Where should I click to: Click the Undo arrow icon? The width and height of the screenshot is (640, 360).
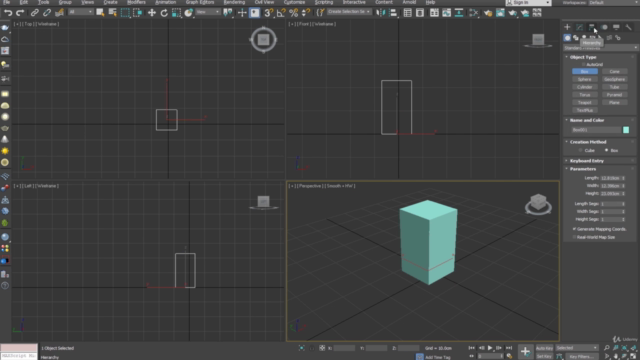pos(8,13)
